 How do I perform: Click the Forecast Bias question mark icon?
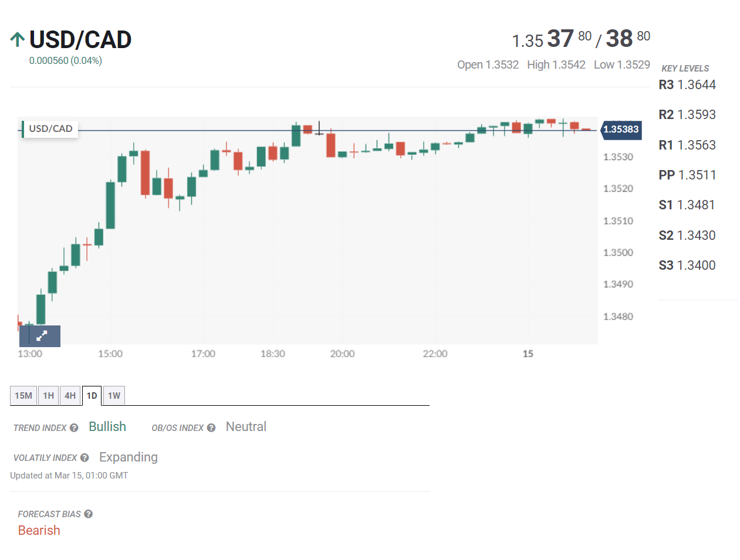click(89, 514)
